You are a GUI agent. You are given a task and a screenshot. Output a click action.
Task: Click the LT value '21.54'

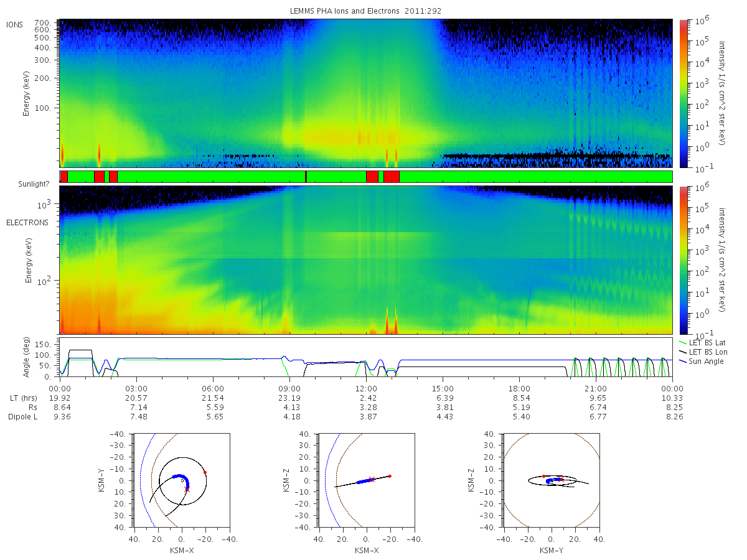point(213,398)
